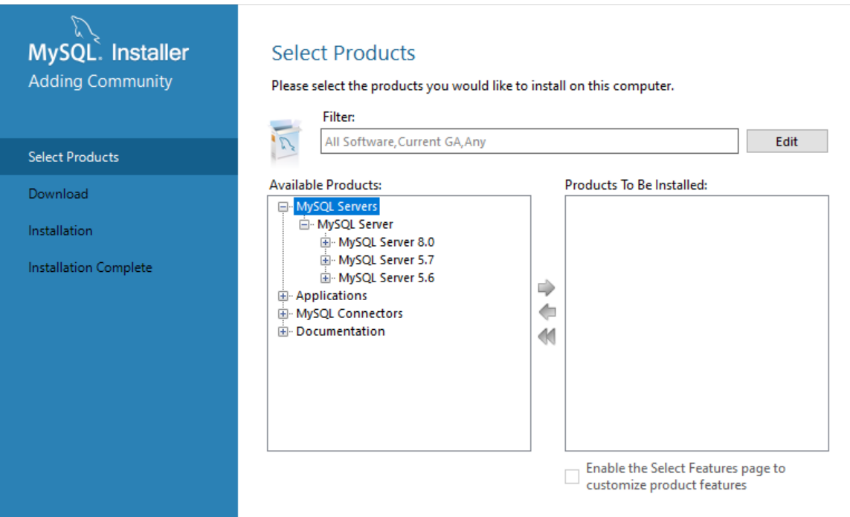850x517 pixels.
Task: Collapse the MySQL Servers tree node
Action: tap(282, 206)
